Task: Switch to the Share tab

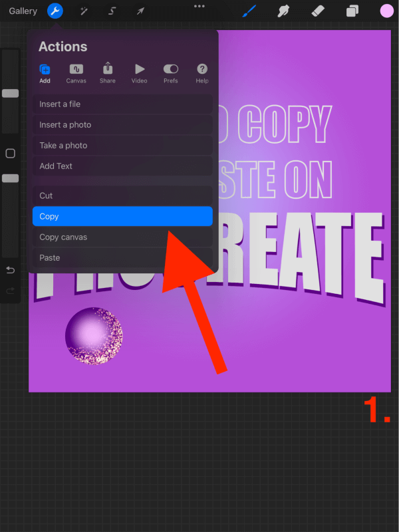Action: pyautogui.click(x=108, y=73)
